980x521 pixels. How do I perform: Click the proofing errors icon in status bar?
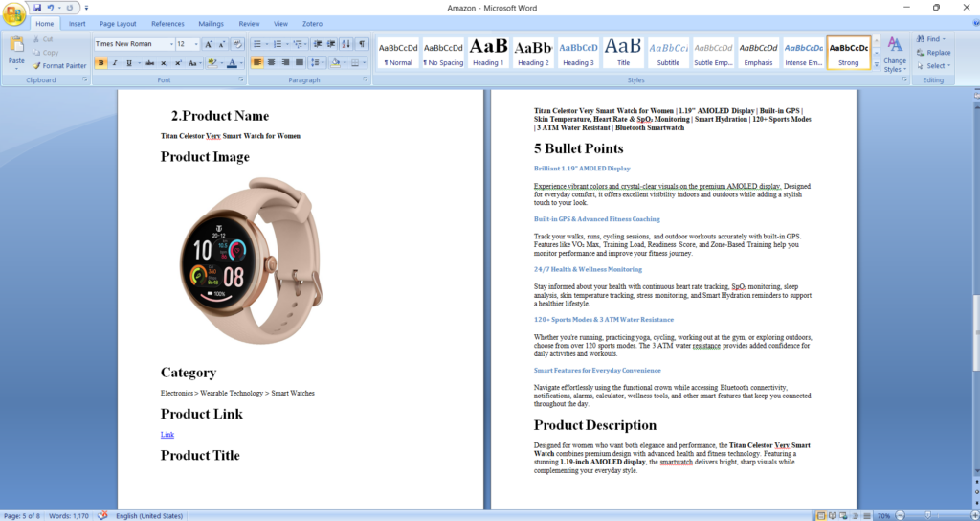[103, 516]
